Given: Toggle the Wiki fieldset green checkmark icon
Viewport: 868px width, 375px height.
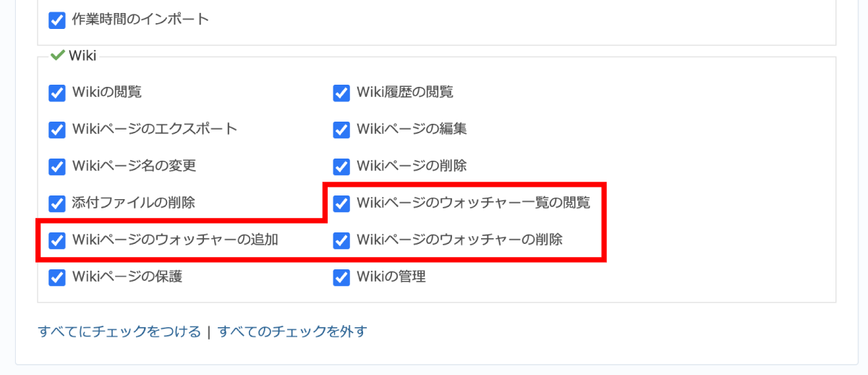Looking at the screenshot, I should [58, 55].
